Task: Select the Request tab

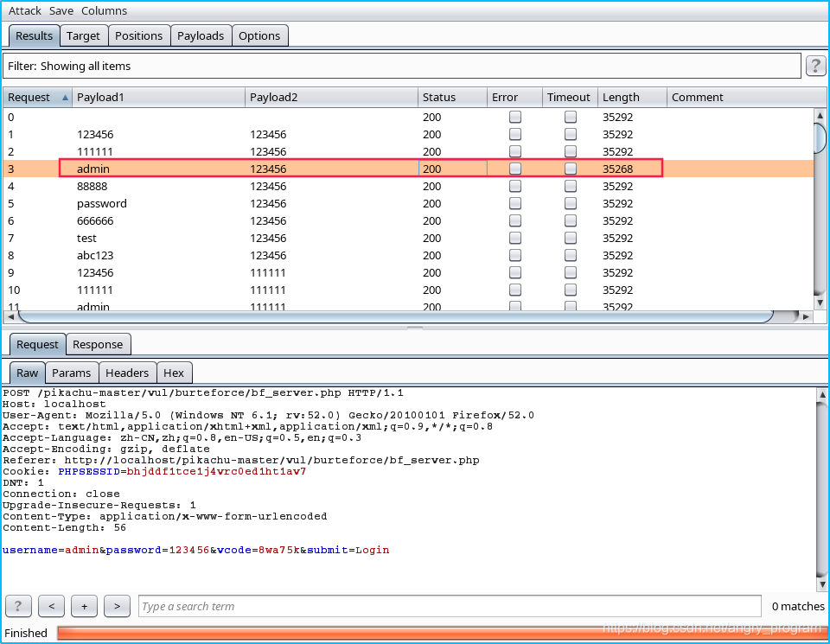Action: (37, 345)
